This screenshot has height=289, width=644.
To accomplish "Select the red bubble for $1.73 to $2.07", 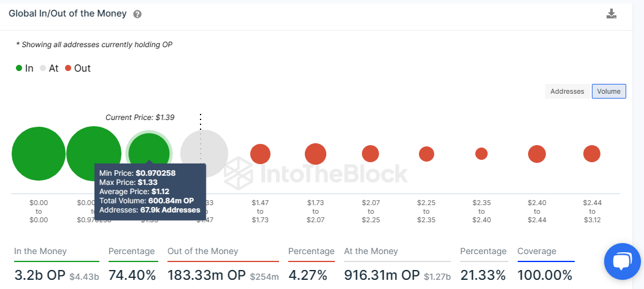I will point(315,154).
